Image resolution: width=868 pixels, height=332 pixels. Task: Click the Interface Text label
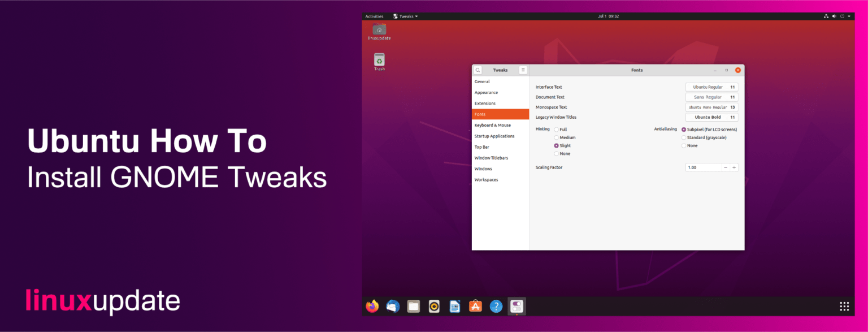pos(549,87)
